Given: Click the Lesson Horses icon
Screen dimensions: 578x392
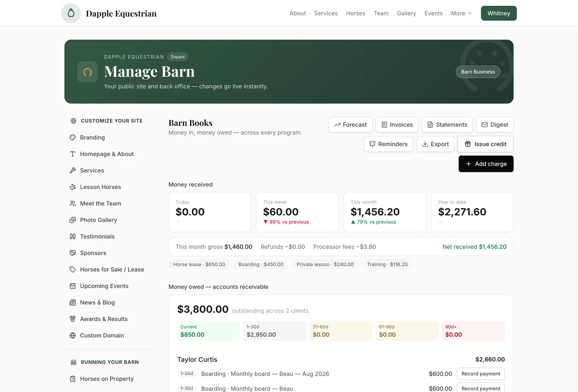Looking at the screenshot, I should point(73,187).
